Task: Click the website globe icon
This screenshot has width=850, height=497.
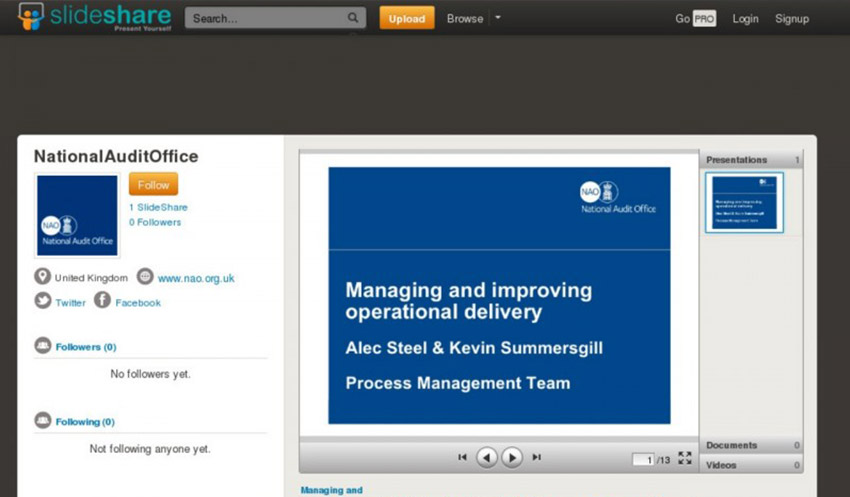Action: point(145,276)
